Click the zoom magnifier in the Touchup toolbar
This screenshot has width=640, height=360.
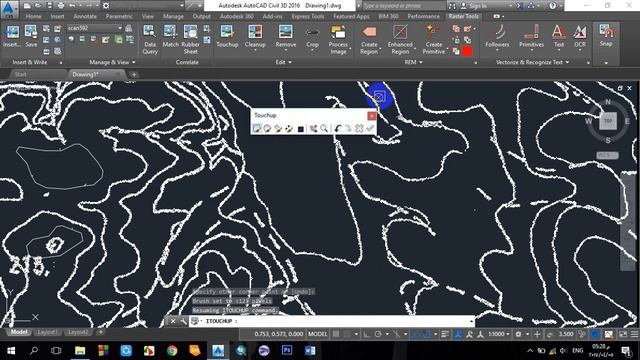pyautogui.click(x=324, y=129)
